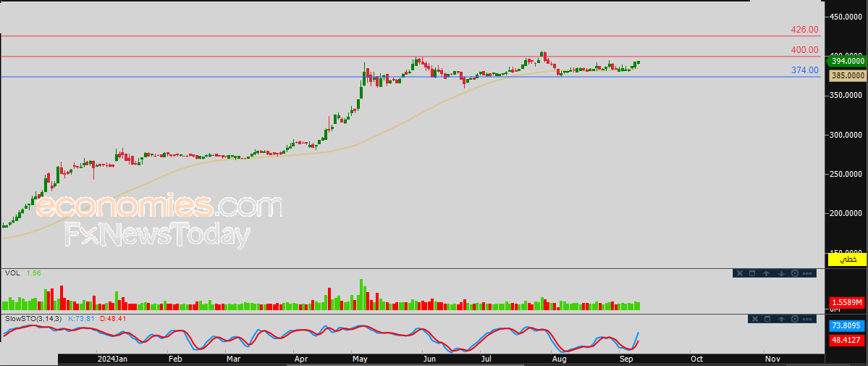Maximize the VOL indicator panel
The image size is (868, 366).
[752, 273]
